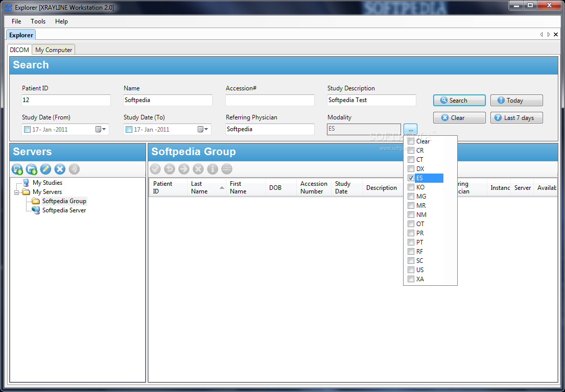Image resolution: width=565 pixels, height=392 pixels.
Task: Select Softpedia Server in the tree
Action: tap(64, 210)
